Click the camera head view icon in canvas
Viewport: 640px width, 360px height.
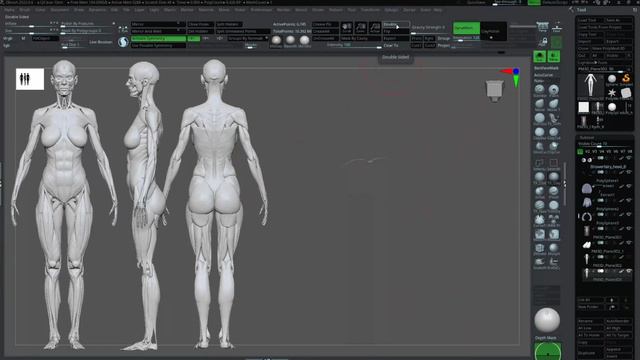coord(495,91)
